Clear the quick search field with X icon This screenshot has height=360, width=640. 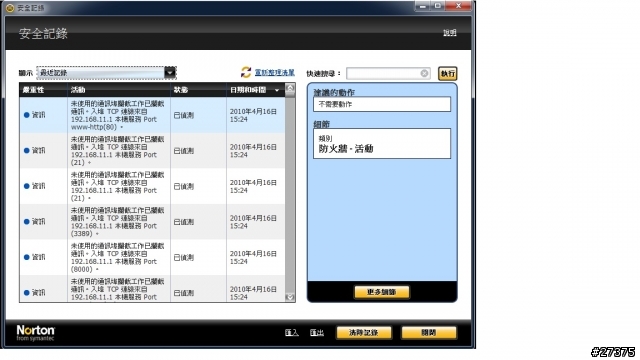[424, 73]
